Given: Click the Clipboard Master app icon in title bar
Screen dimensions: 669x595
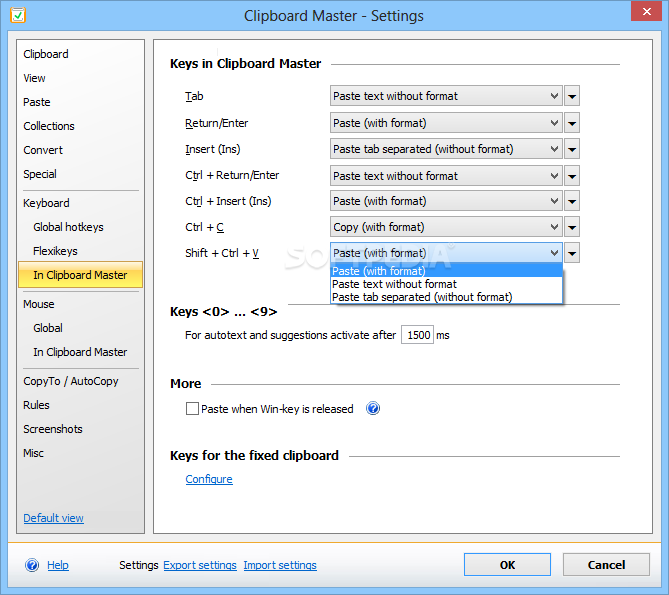Looking at the screenshot, I should pyautogui.click(x=18, y=15).
